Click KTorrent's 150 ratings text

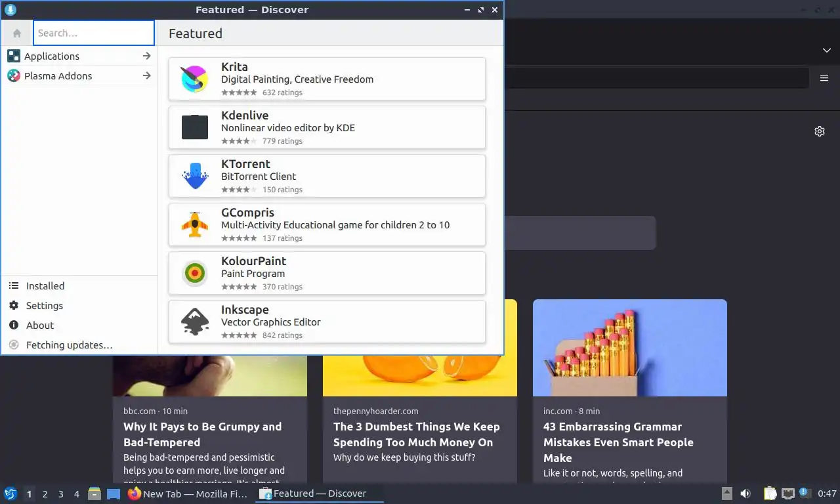point(282,190)
